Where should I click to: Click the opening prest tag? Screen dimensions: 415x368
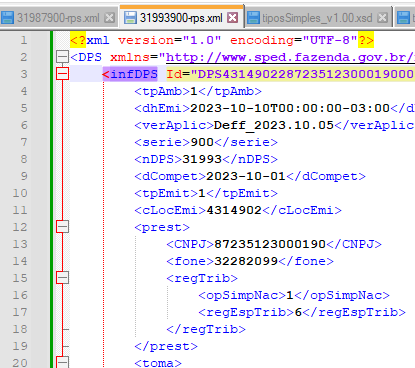[x=162, y=227]
